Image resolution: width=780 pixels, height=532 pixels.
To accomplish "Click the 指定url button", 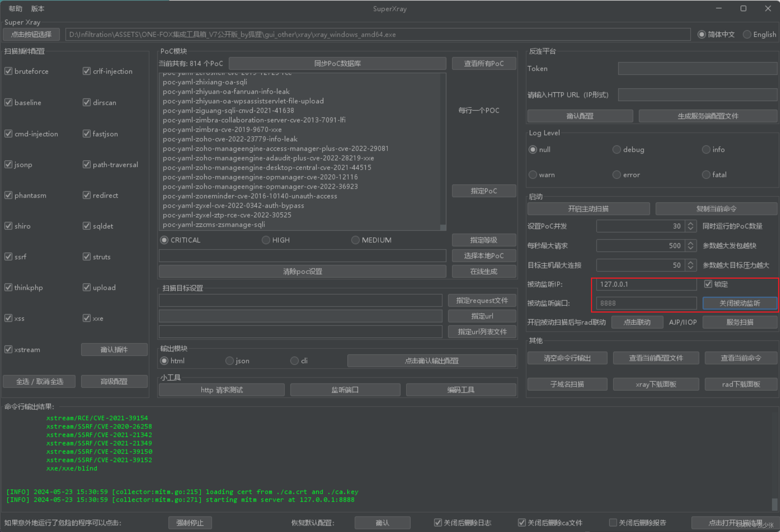I will click(482, 316).
